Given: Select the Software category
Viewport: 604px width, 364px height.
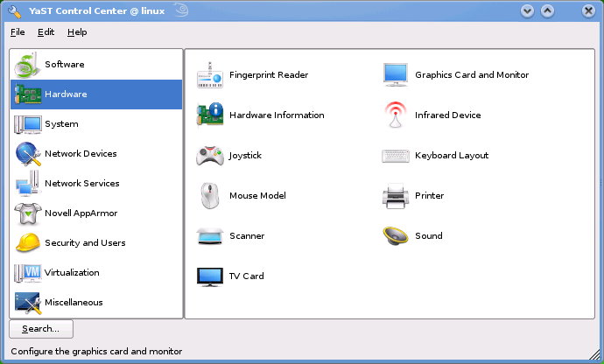Looking at the screenshot, I should click(x=64, y=65).
